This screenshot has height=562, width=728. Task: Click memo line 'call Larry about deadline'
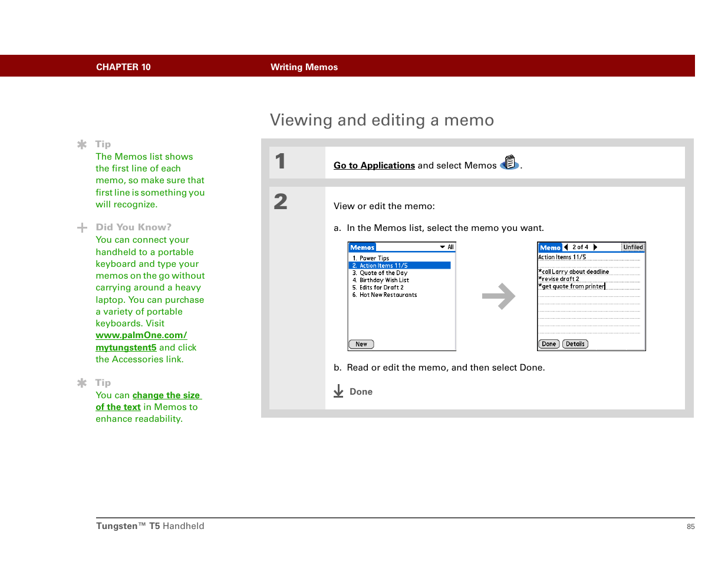[x=574, y=272]
